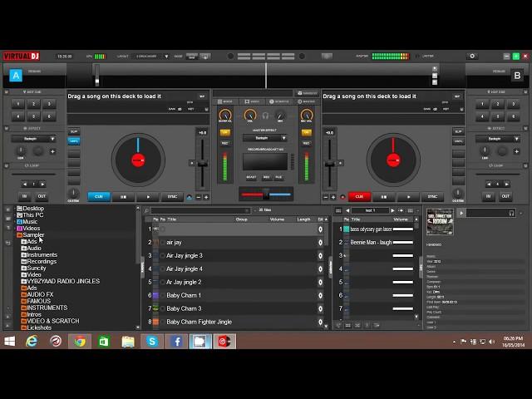Move the crossfader slider
This screenshot has height=399, width=532.
(266, 195)
